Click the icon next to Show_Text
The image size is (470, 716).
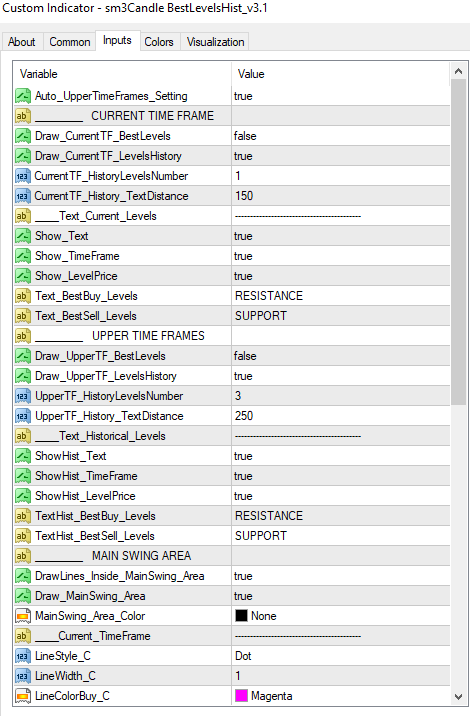(22, 236)
